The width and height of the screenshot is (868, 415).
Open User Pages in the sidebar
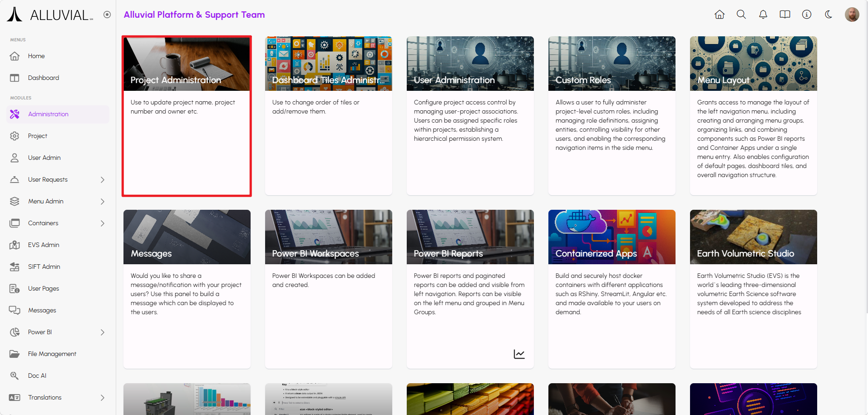[x=58, y=288]
